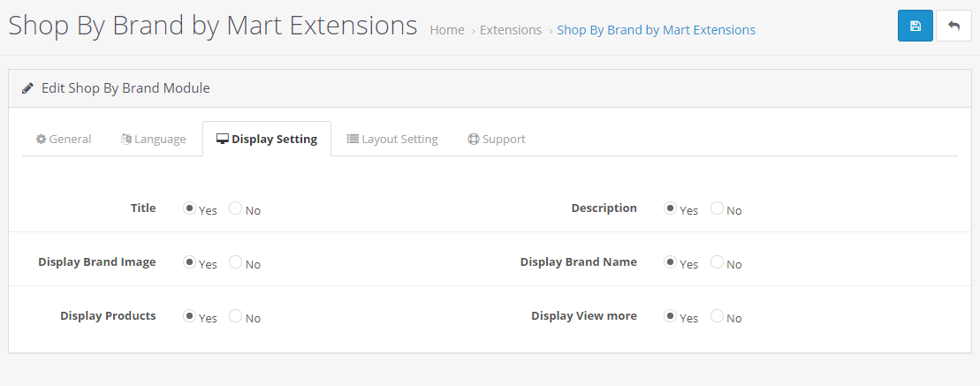Click the large page title heading
The width and height of the screenshot is (980, 386).
pos(212,26)
